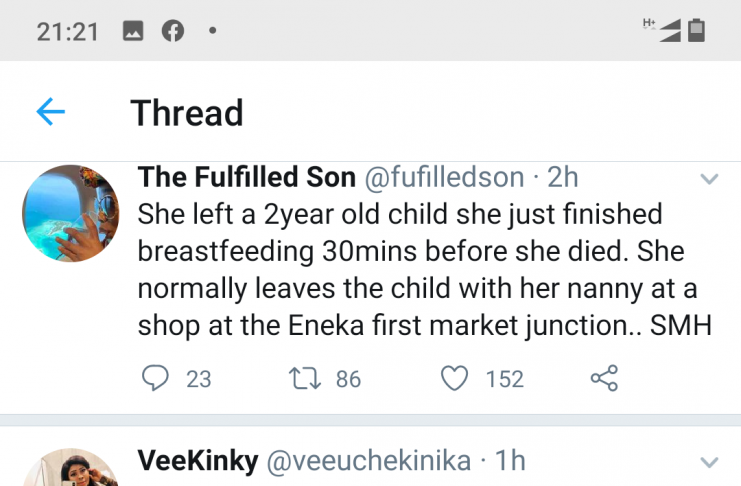Viewport: 741px width, 486px height.
Task: Tap the Facebook notification icon in status bar
Action: tap(173, 31)
